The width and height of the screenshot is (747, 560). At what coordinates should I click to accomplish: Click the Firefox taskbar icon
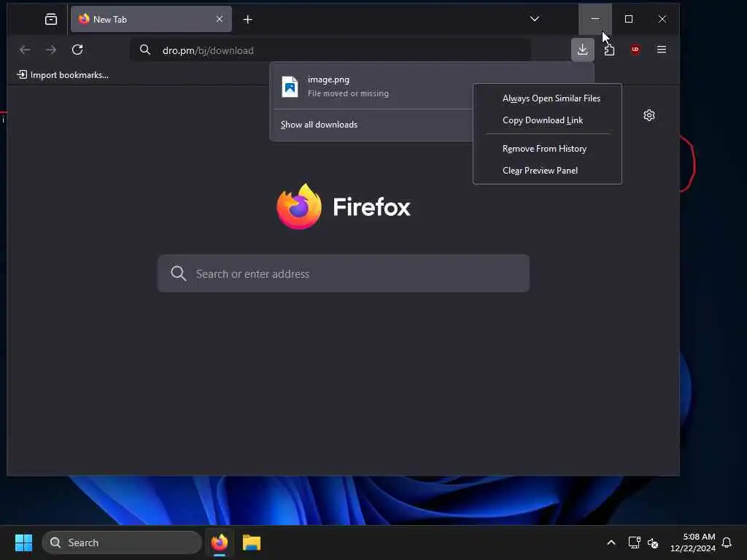tap(220, 542)
